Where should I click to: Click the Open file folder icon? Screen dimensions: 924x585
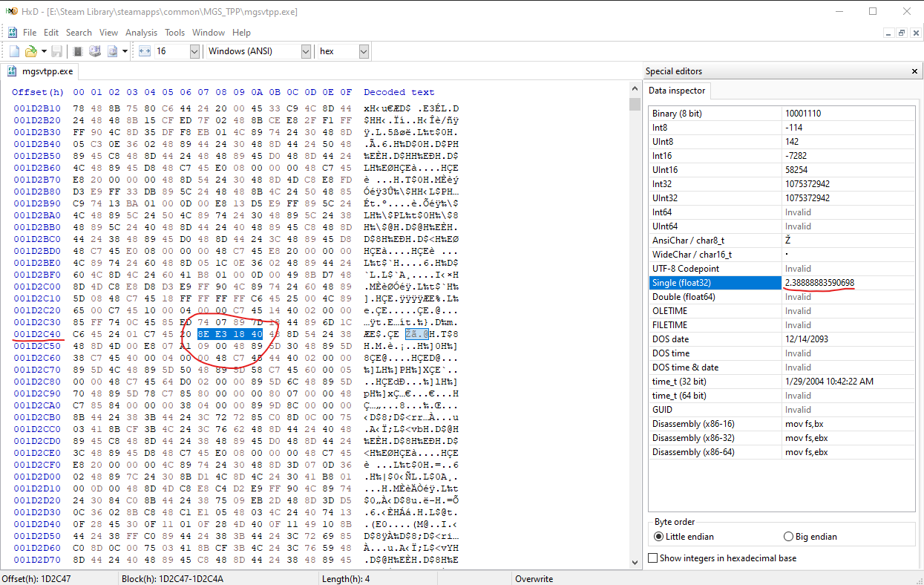click(x=30, y=51)
